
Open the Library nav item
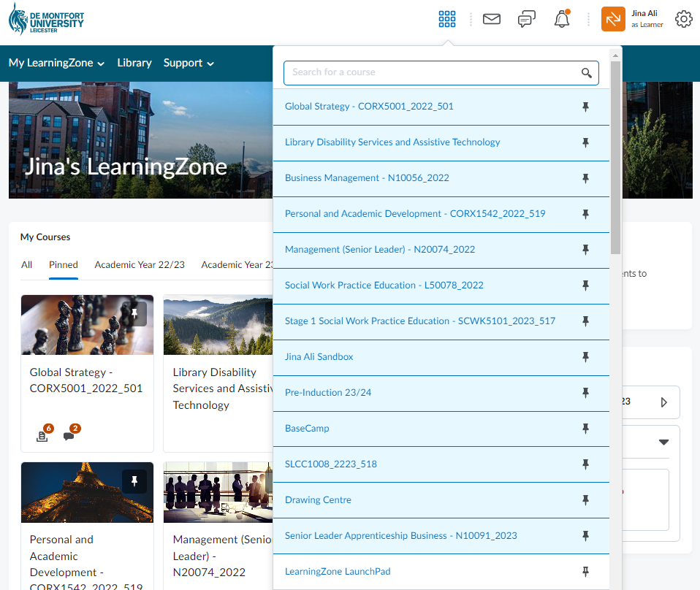coord(134,63)
